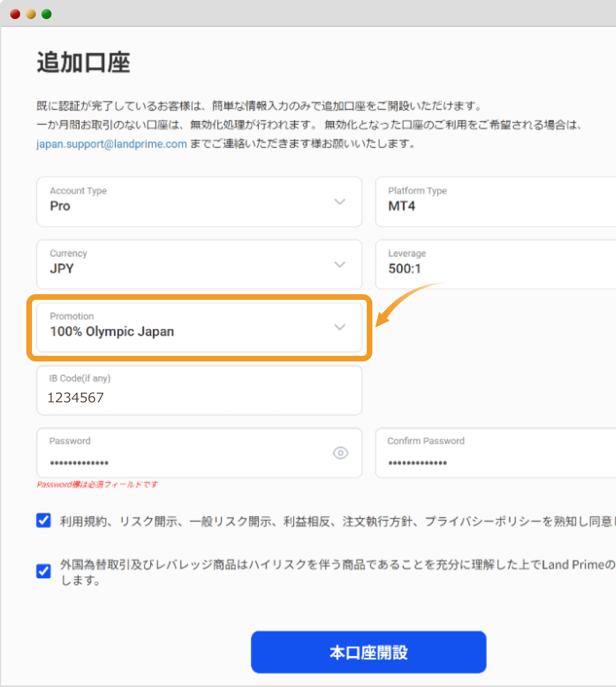This screenshot has height=687, width=616.
Task: Open the Account Type dropdown showing Pro
Action: [x=199, y=202]
